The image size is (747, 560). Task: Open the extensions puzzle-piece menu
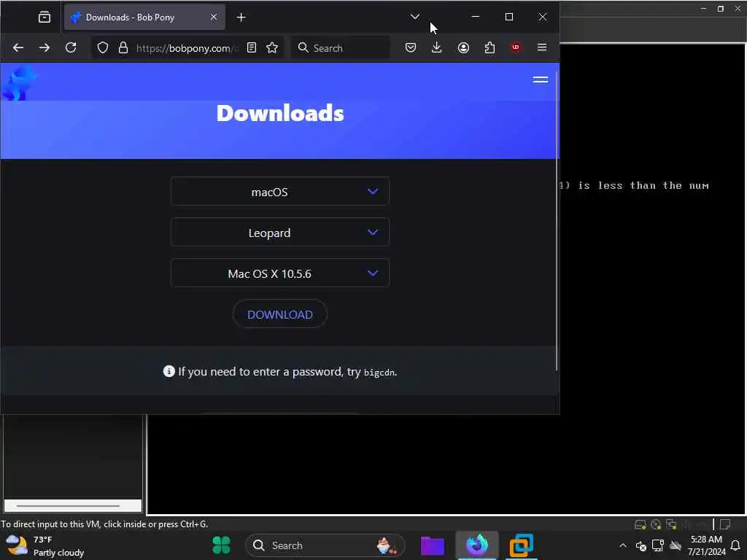pos(489,47)
